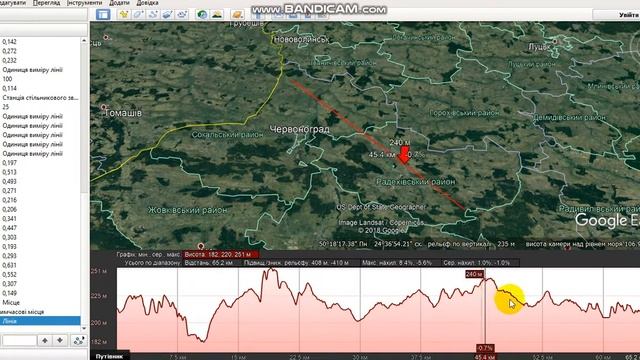
Task: Select the Add Placemark tool
Action: click(x=123, y=15)
